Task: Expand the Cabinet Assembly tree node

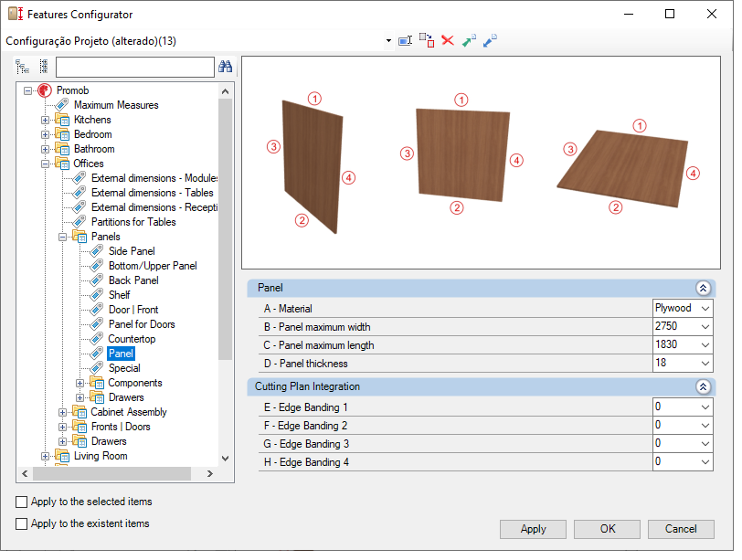Action: click(x=62, y=412)
